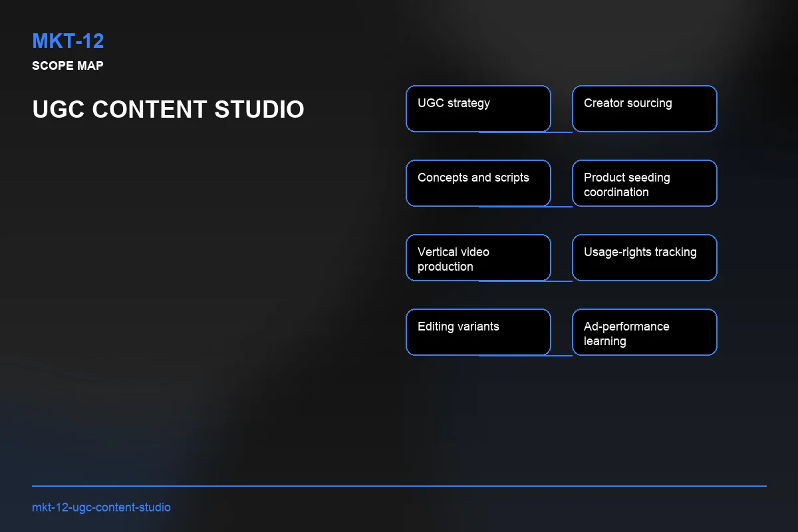Select the UGC strategy card

[x=478, y=108]
